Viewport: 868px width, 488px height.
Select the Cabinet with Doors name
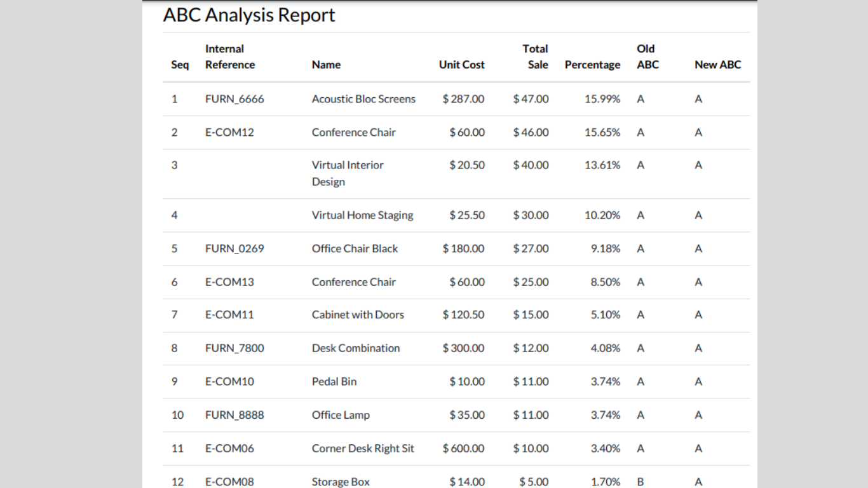pos(358,315)
